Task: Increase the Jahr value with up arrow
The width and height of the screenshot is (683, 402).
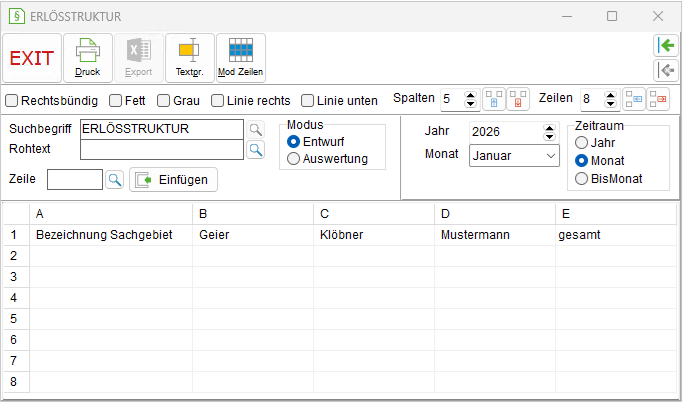Action: point(549,128)
